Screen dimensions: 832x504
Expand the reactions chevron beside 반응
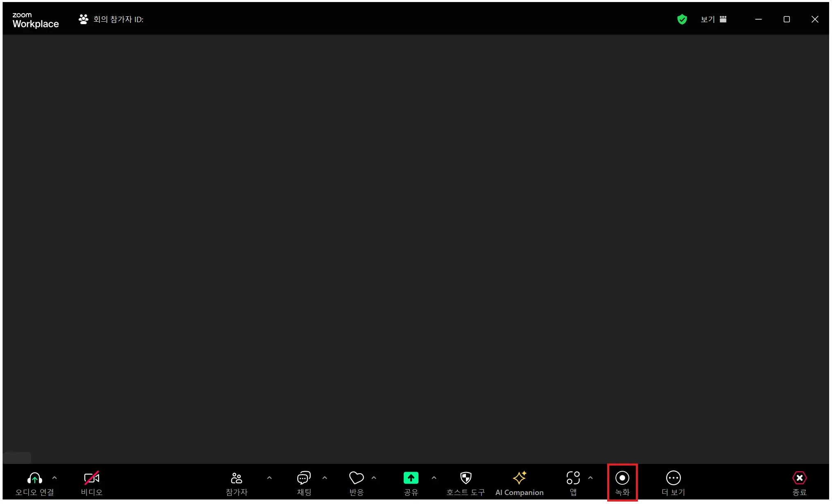(x=374, y=478)
